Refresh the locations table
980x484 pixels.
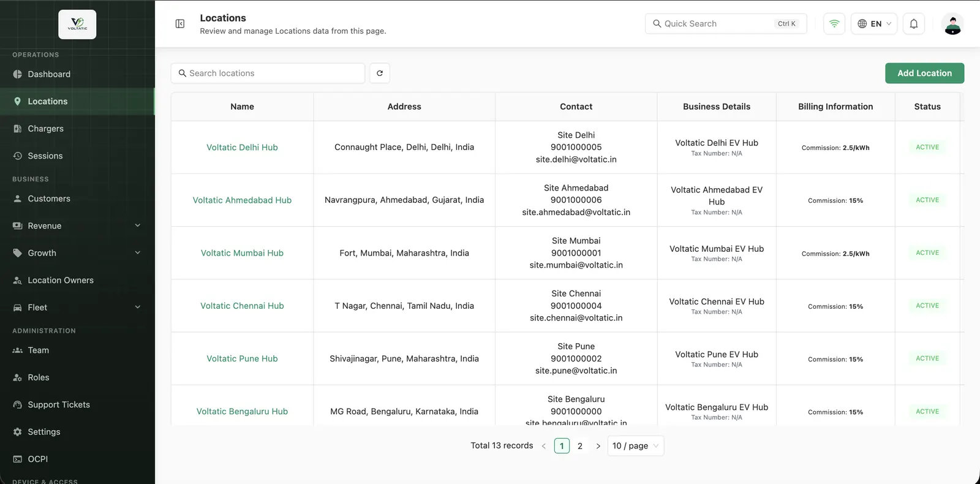tap(380, 74)
